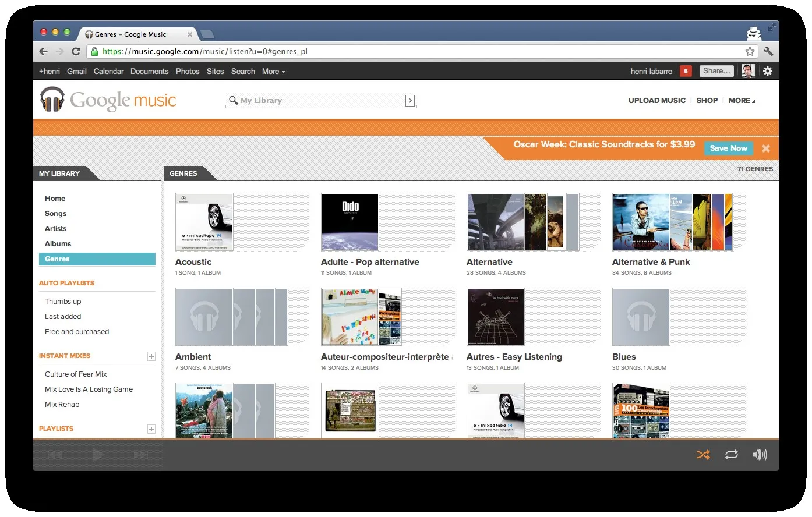Open the SHOP link
812x517 pixels.
coord(707,101)
